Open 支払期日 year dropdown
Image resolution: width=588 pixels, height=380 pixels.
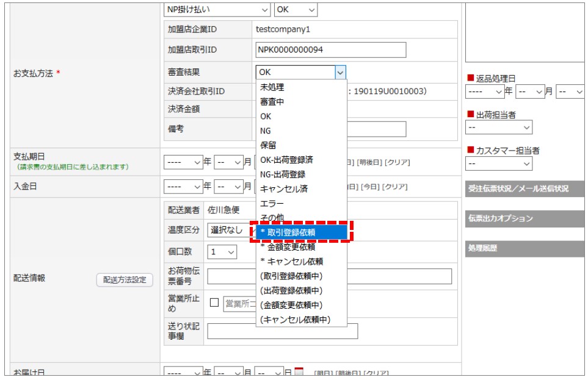tap(183, 162)
